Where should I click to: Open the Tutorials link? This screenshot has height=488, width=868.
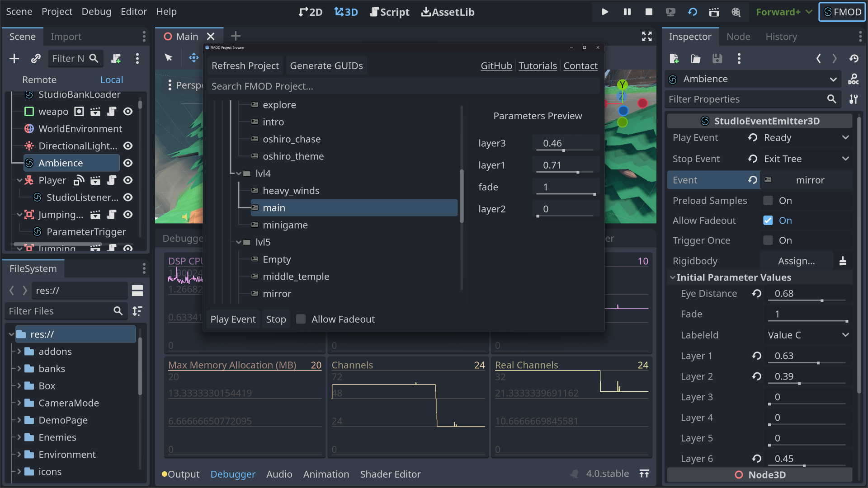538,66
